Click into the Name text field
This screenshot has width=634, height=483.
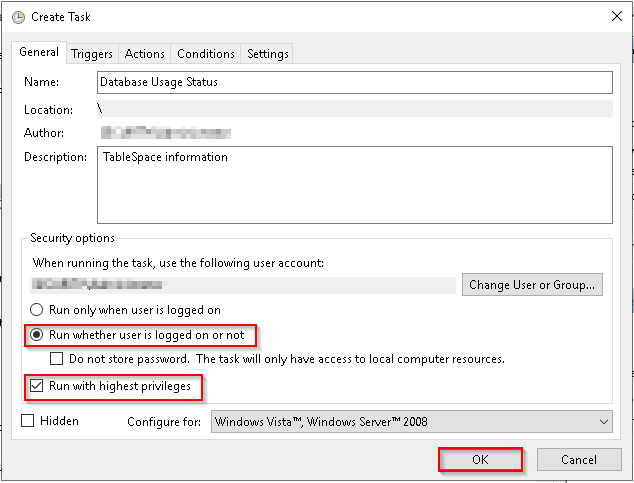[354, 82]
